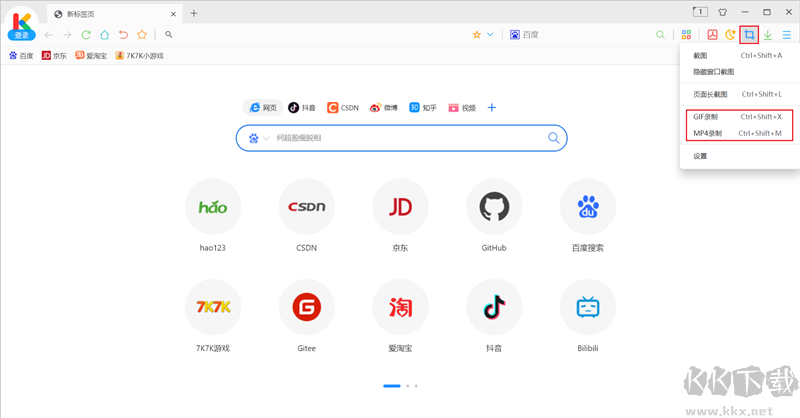Select the 知乎 search category tab

423,108
